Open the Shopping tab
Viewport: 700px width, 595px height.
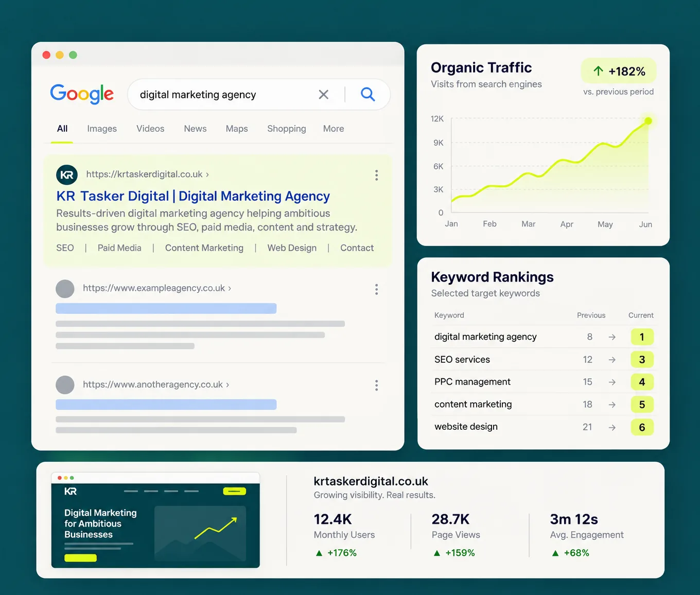[x=287, y=129]
